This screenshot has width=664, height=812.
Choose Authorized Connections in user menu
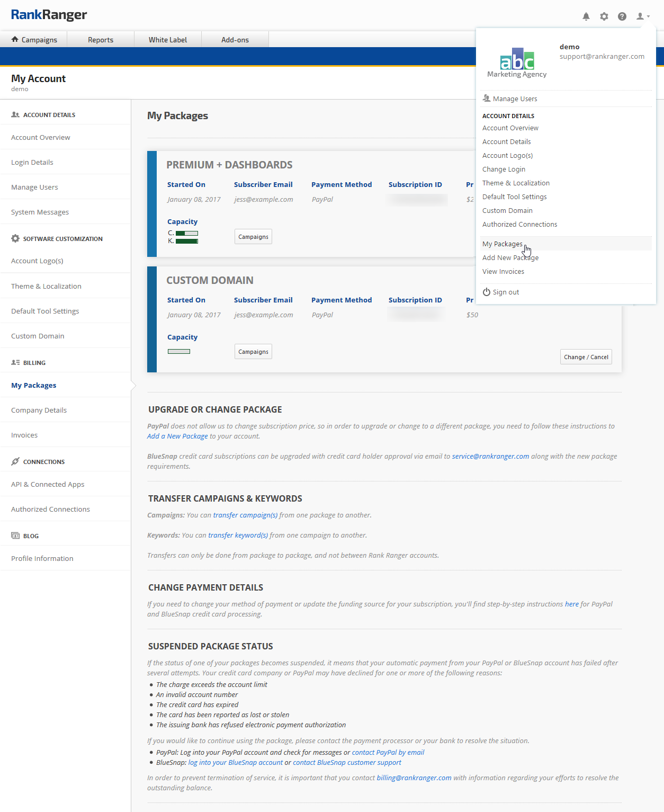tap(520, 225)
